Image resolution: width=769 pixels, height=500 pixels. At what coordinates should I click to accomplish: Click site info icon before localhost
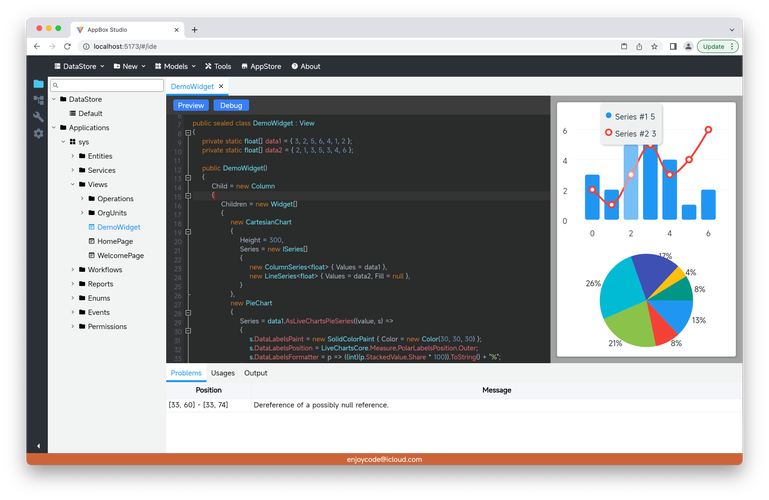click(86, 46)
